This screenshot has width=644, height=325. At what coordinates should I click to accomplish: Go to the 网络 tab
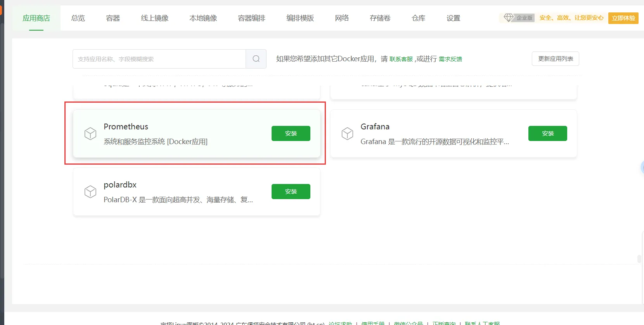342,18
